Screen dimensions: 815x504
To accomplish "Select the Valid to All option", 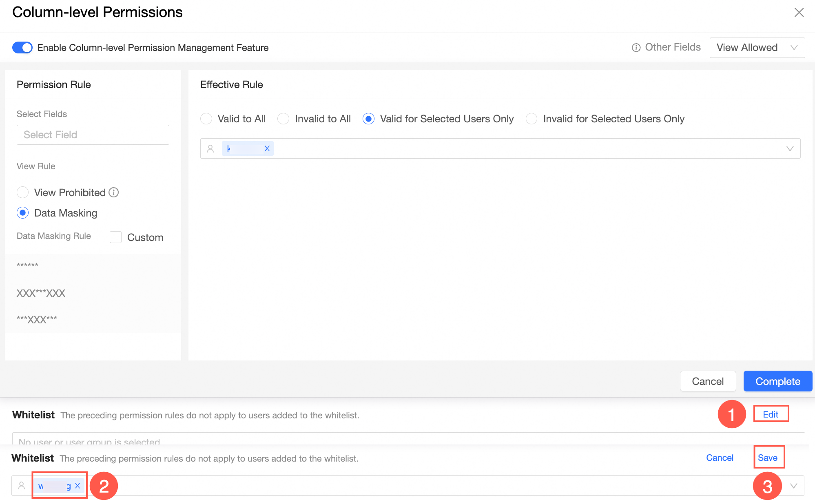I will [x=206, y=119].
